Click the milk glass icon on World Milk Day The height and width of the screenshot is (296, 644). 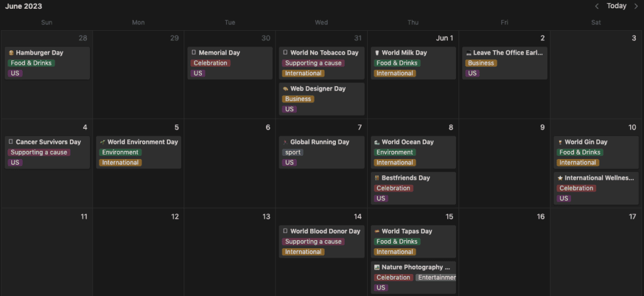[x=377, y=53]
